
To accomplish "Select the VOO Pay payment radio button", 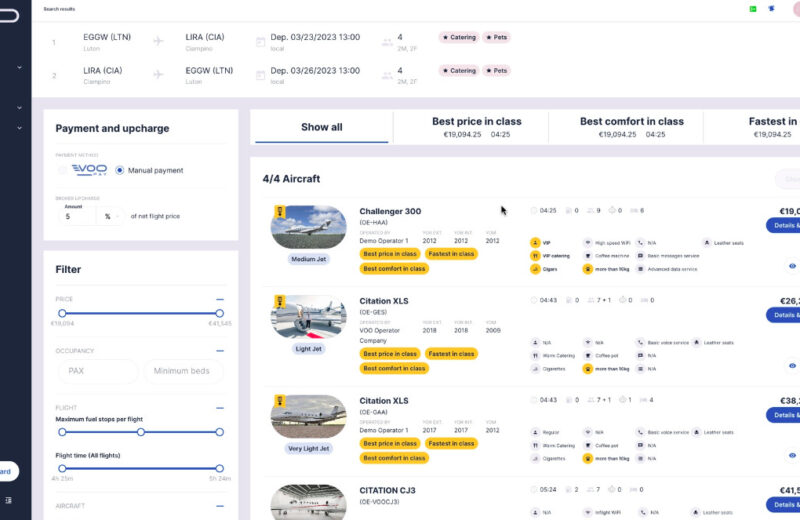I will pos(62,170).
